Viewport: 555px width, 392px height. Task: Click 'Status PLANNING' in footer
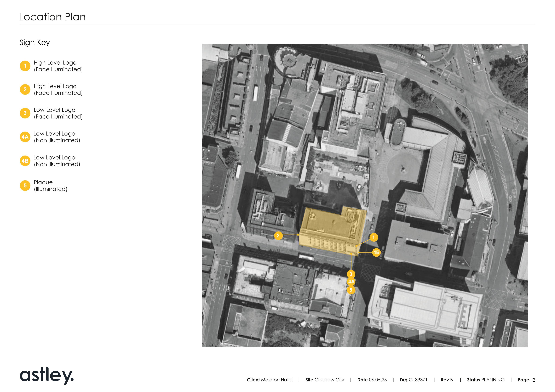[x=486, y=380]
